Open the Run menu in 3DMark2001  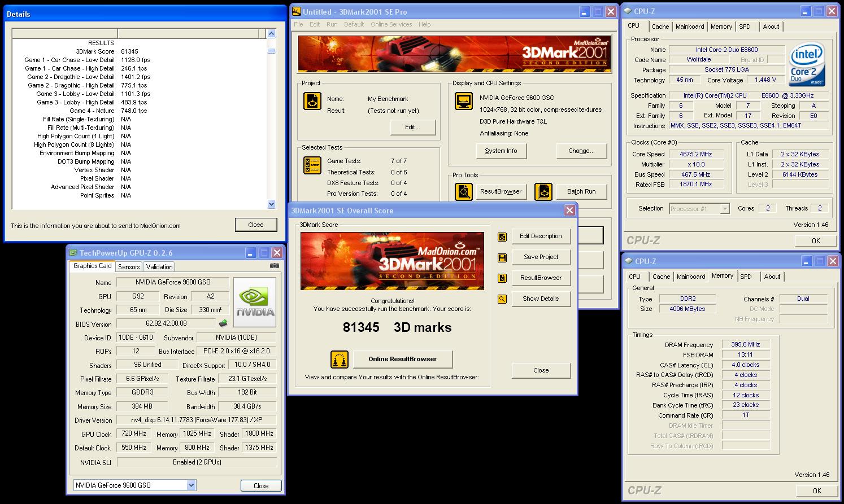[332, 24]
